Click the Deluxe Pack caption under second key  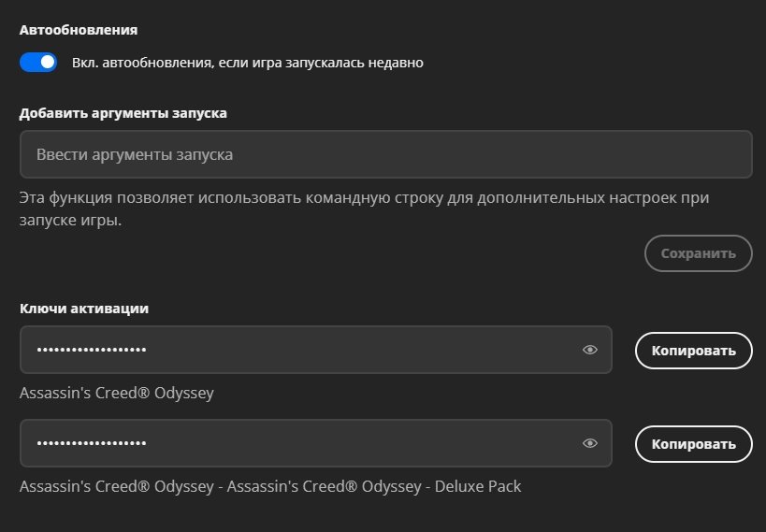click(x=270, y=487)
